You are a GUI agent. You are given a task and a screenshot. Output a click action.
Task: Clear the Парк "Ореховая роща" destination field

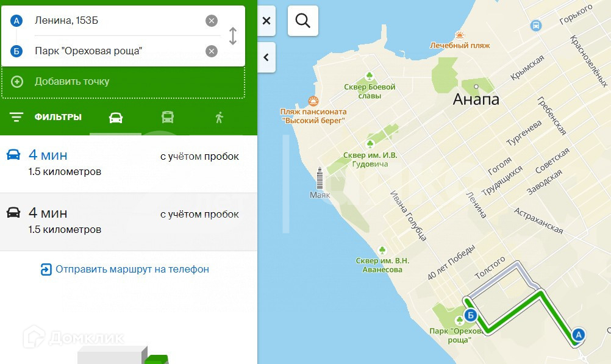point(212,51)
